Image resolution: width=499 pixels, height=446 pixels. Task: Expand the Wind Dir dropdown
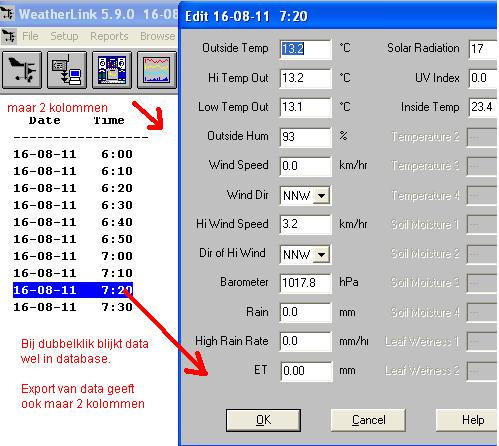(x=322, y=195)
